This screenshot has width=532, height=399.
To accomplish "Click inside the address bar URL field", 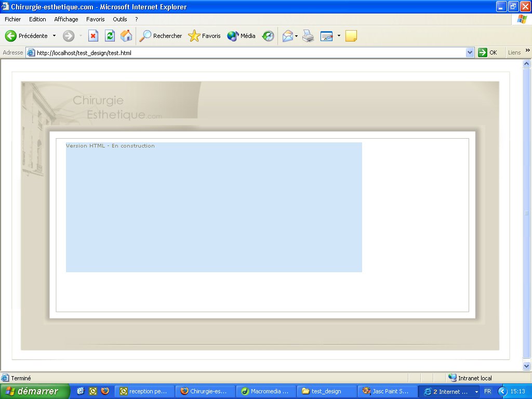I will tap(249, 52).
